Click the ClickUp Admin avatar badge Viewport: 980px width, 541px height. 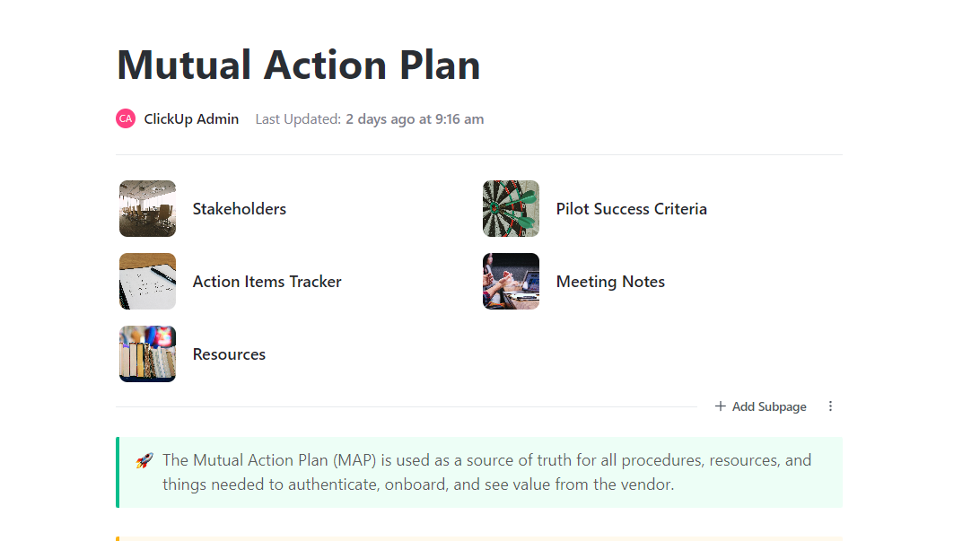click(125, 118)
